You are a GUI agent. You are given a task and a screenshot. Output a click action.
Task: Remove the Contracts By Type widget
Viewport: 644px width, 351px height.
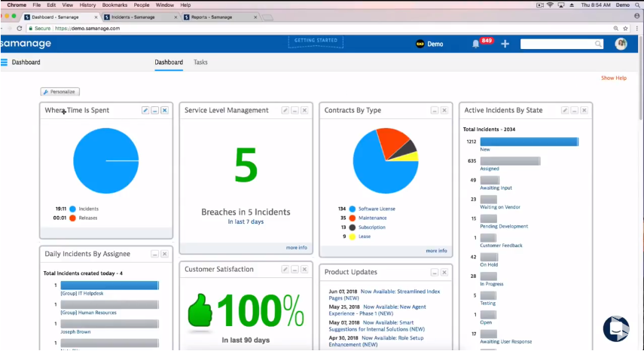445,111
